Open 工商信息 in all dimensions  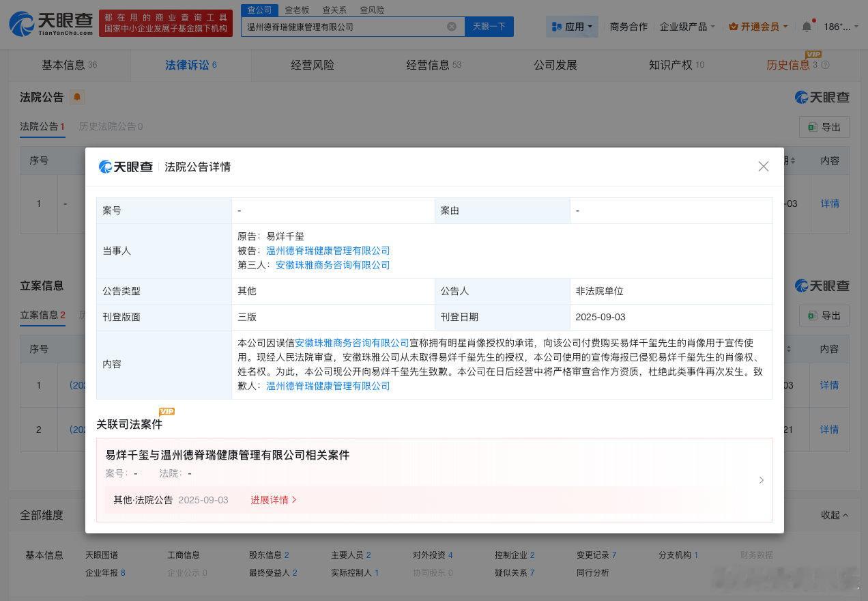point(184,555)
